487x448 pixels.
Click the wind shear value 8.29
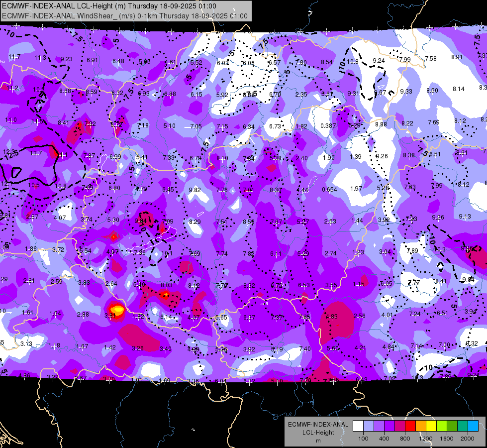click(195, 222)
